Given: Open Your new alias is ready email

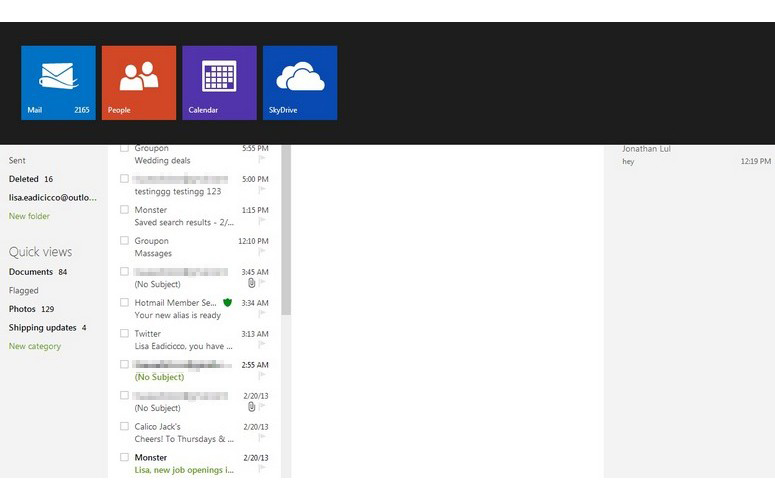Looking at the screenshot, I should point(177,315).
